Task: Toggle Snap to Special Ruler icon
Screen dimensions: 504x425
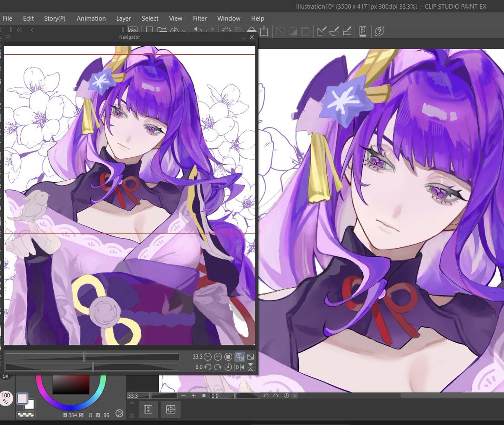Action: click(x=334, y=31)
